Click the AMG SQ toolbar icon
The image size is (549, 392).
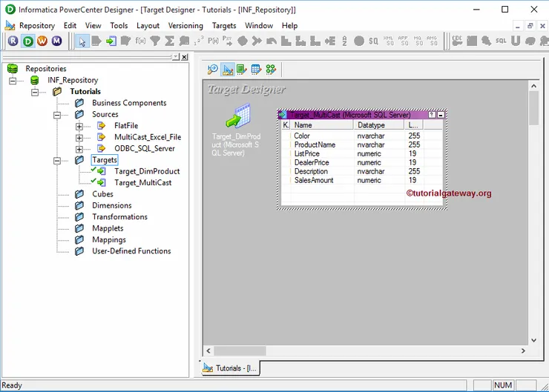click(x=432, y=41)
